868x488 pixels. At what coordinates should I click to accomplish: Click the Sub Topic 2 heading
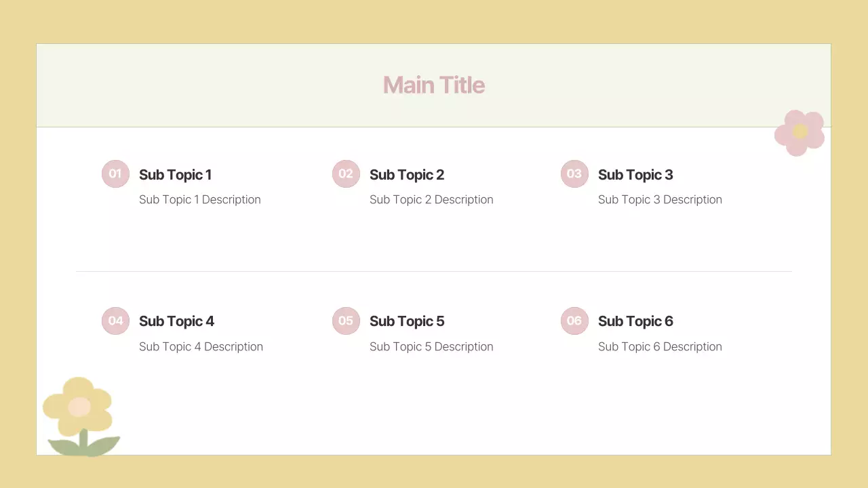(x=407, y=175)
